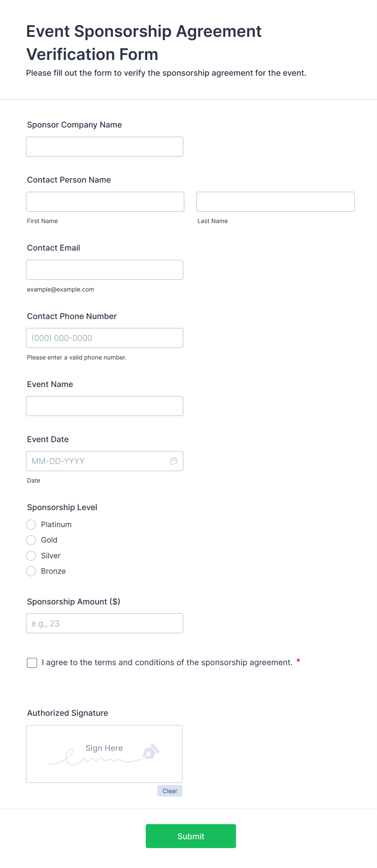Click the Event Name text field

pyautogui.click(x=104, y=405)
